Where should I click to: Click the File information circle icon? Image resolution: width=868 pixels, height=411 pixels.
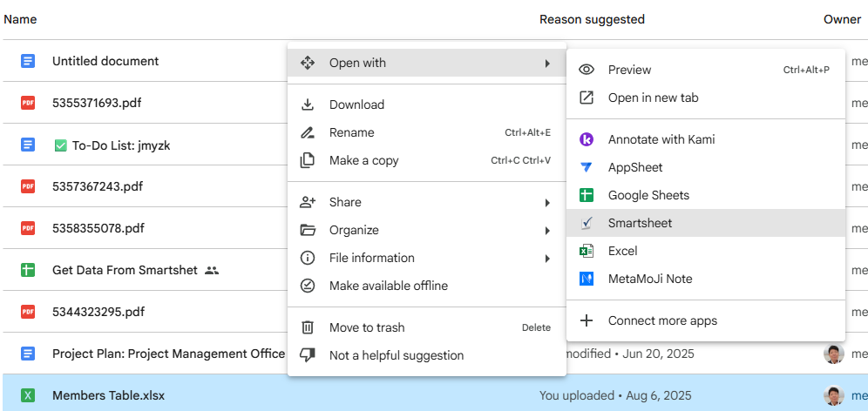pos(308,258)
